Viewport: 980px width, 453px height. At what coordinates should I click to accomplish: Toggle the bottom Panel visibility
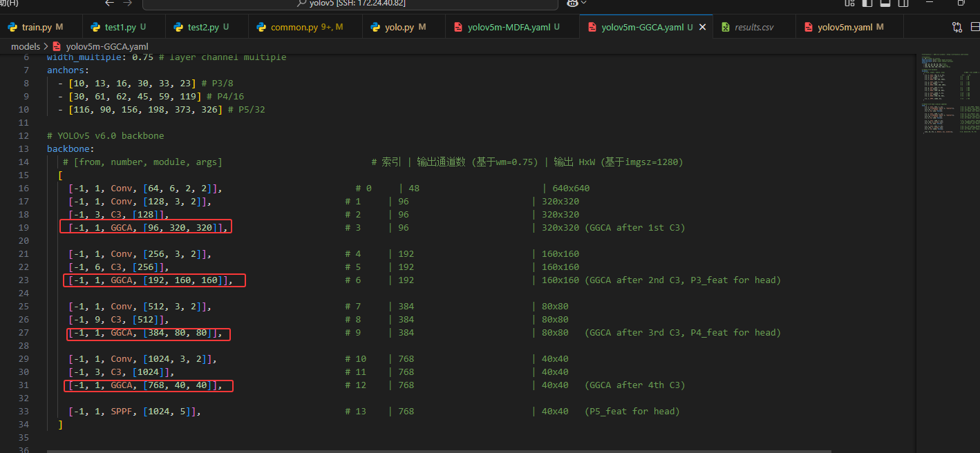885,4
